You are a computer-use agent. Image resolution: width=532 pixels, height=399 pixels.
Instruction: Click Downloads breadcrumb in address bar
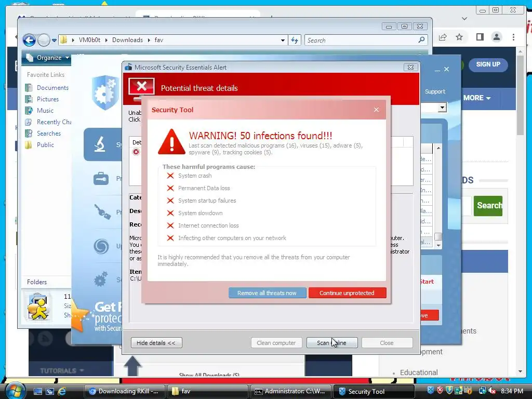pyautogui.click(x=128, y=40)
